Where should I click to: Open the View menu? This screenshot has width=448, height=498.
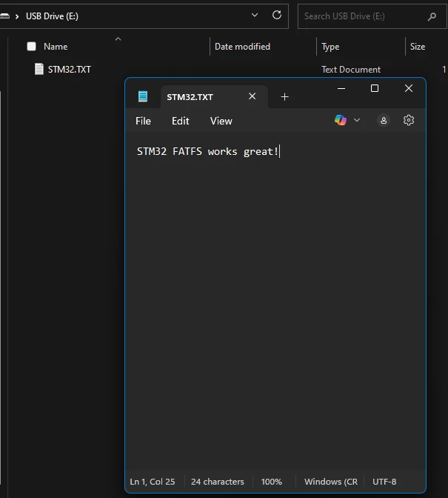(221, 121)
